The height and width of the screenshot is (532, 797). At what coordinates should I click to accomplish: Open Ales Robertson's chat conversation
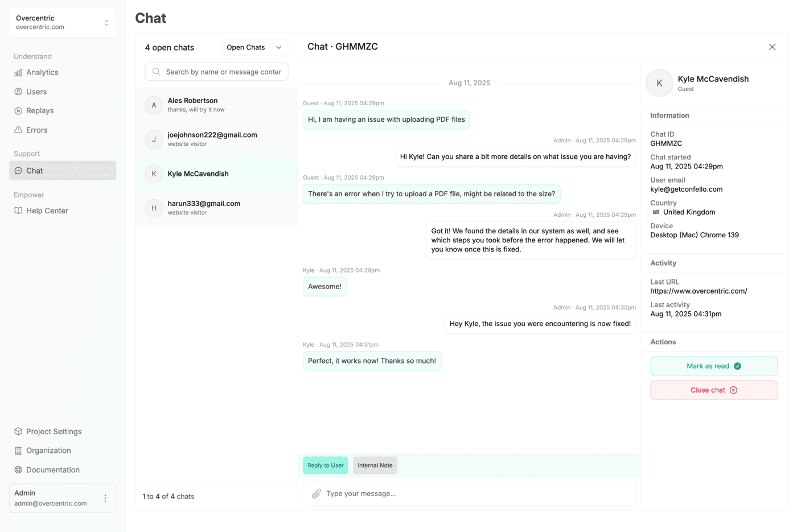[216, 105]
